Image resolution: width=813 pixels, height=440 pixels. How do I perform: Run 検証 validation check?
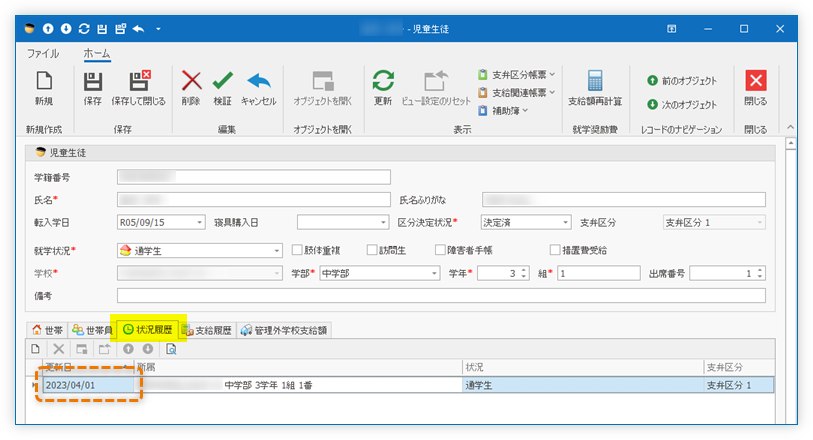(222, 88)
